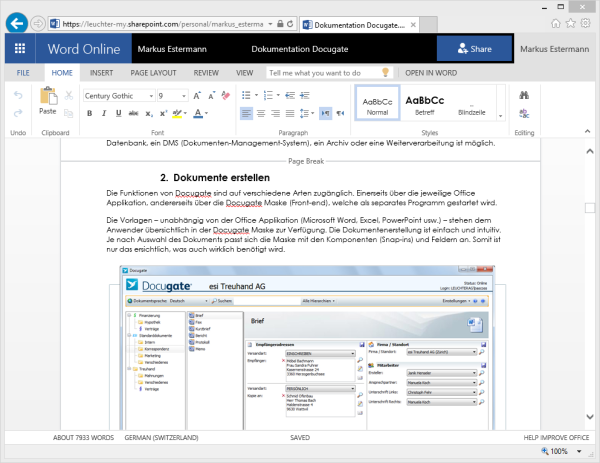Click the Undo arrow icon
The height and width of the screenshot is (463, 600).
coord(18,95)
